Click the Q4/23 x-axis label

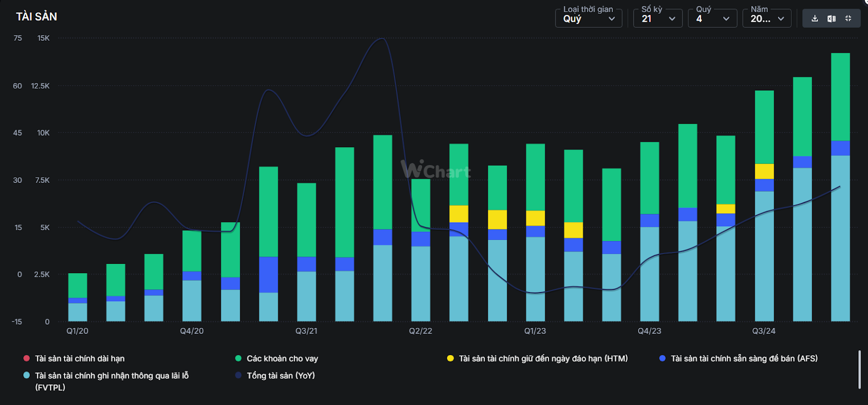(649, 331)
